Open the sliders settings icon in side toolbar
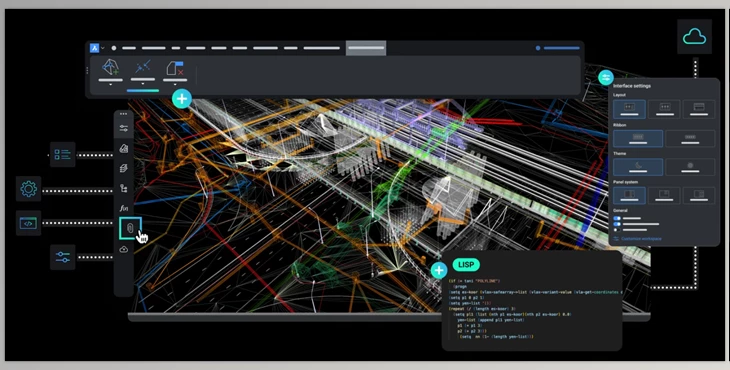The width and height of the screenshot is (730, 370). [123, 128]
